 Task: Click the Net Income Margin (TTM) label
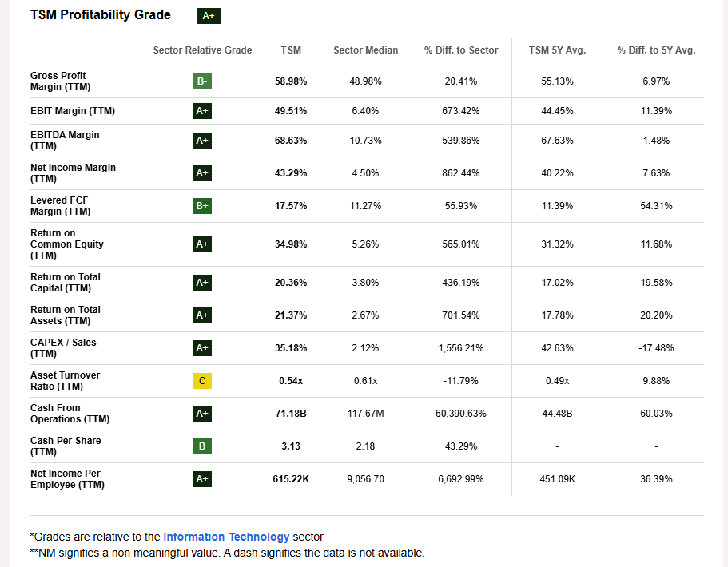(73, 173)
